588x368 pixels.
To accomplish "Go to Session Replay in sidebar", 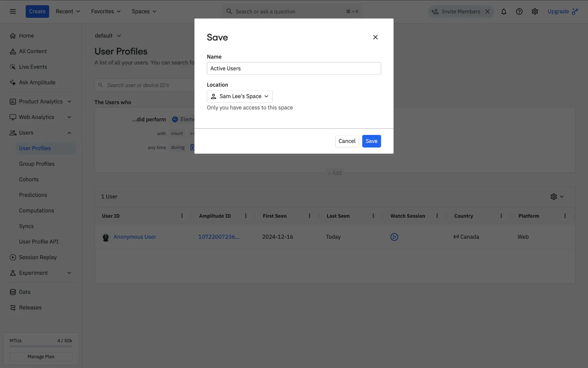I will click(38, 257).
